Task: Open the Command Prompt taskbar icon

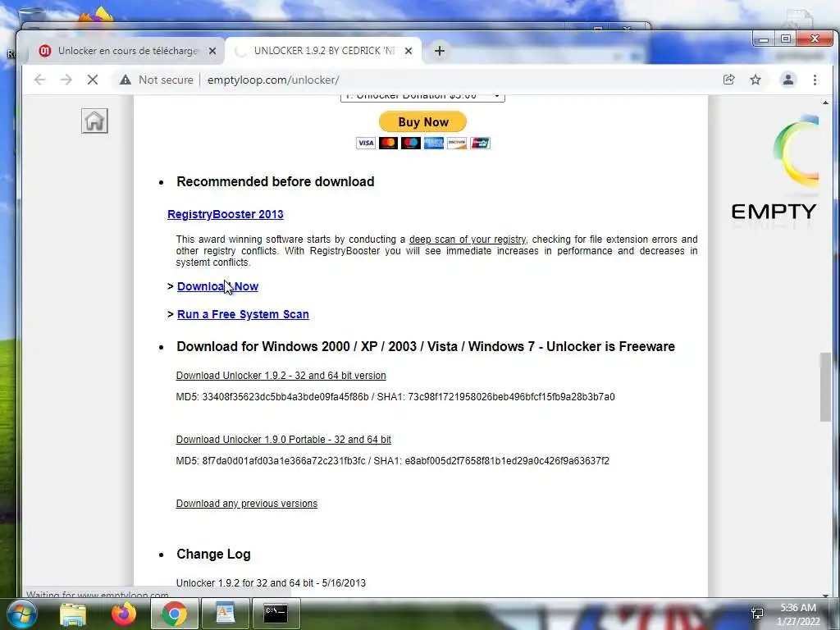Action: pos(276,614)
